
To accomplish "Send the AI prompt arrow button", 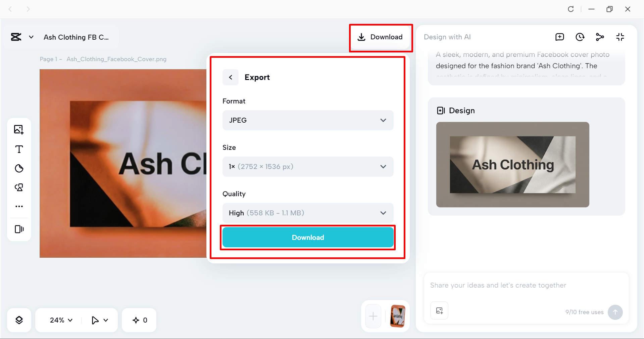I will 615,312.
